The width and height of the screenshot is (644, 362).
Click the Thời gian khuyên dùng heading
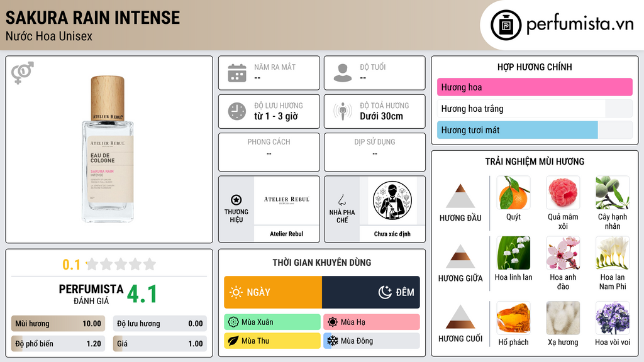322,263
